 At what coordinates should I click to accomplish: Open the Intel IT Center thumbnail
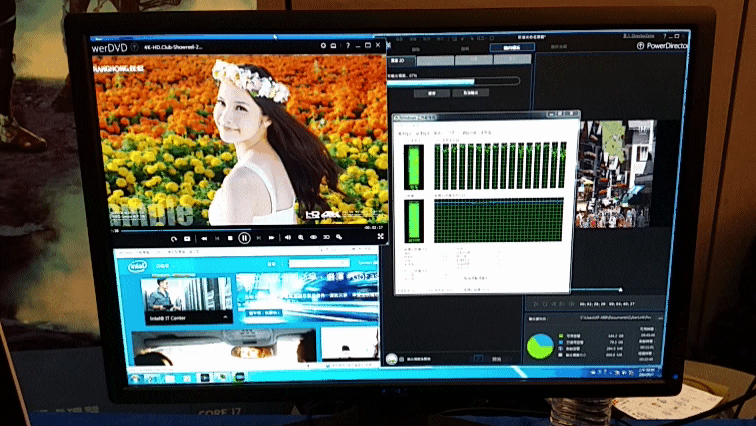click(x=186, y=295)
